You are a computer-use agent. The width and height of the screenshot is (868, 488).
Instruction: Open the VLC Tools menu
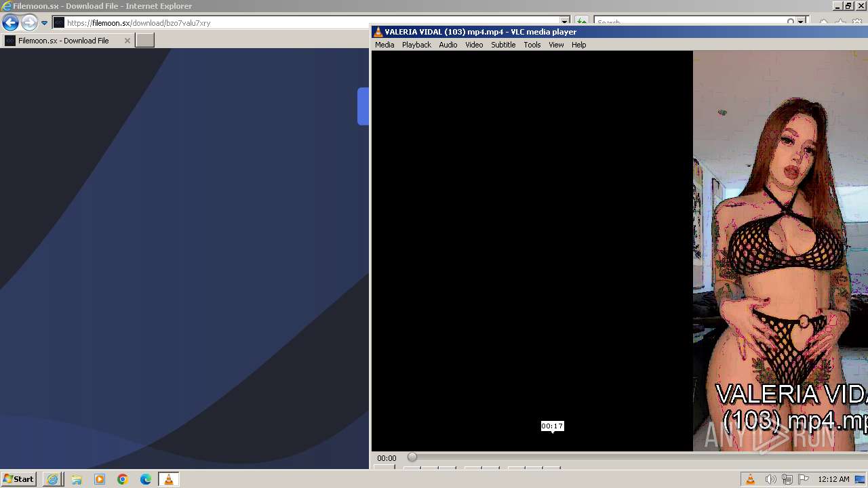[x=532, y=45]
